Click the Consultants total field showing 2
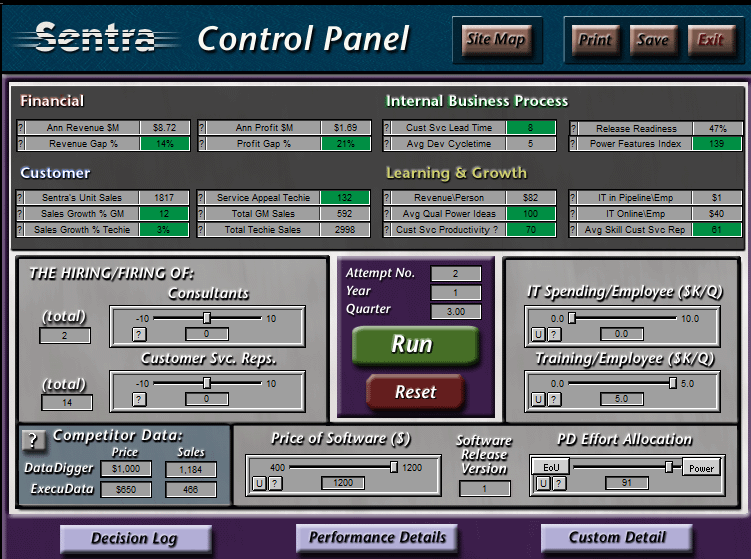This screenshot has width=751, height=559. point(65,336)
